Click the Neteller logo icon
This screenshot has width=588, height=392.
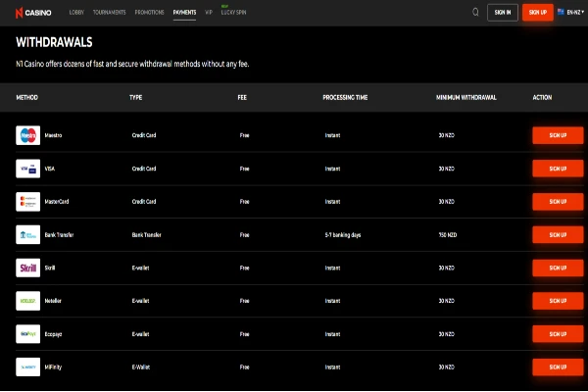[28, 302]
